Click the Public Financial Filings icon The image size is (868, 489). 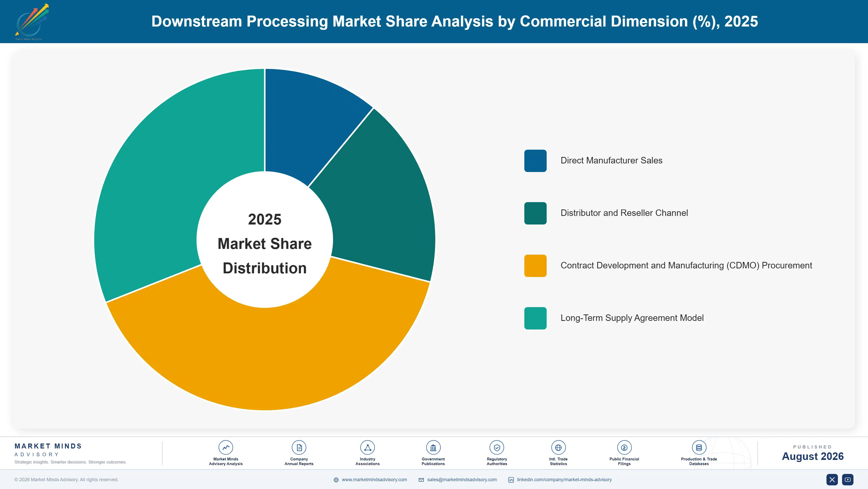tap(624, 447)
